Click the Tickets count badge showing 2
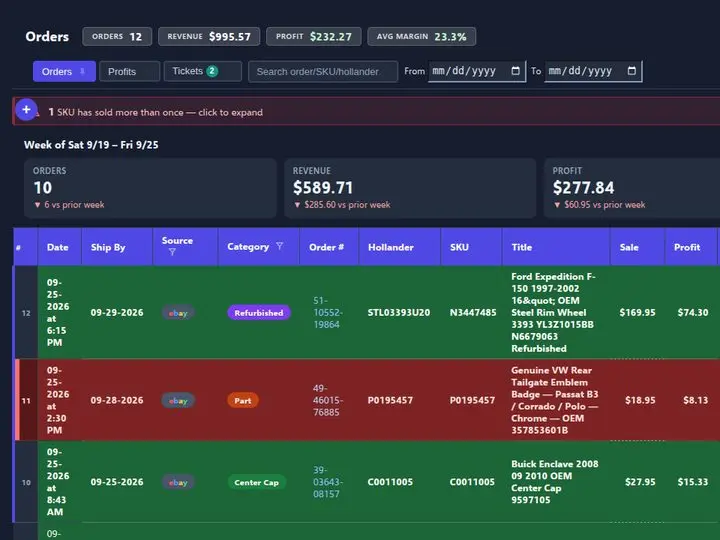Viewport: 720px width, 540px height. pyautogui.click(x=212, y=71)
